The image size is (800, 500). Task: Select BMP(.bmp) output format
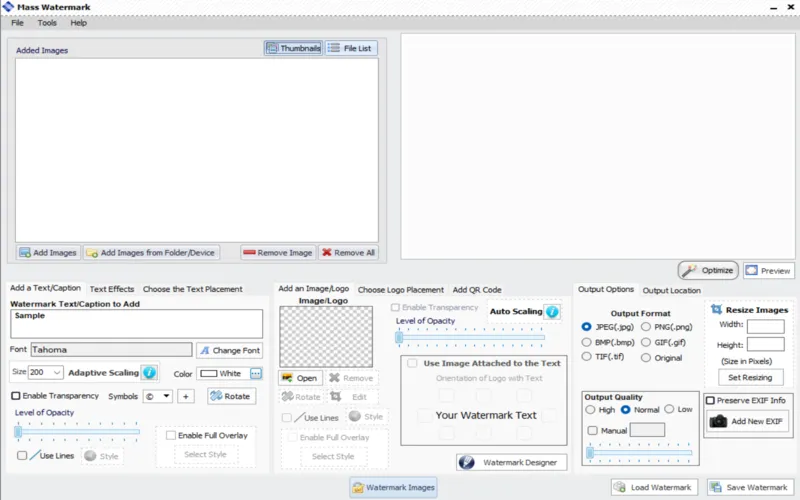pyautogui.click(x=586, y=342)
